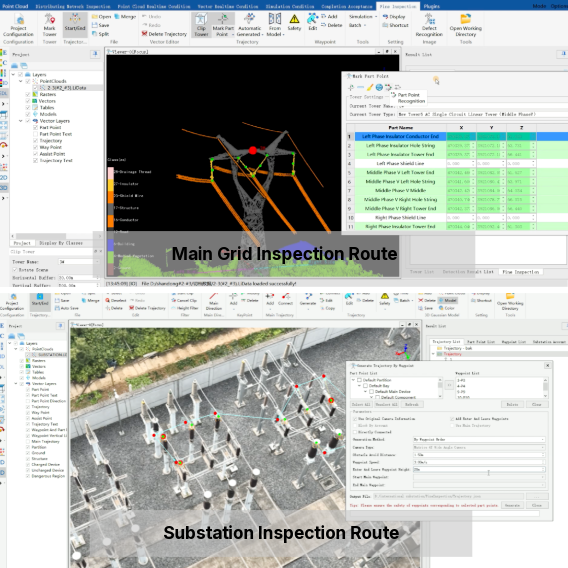The height and width of the screenshot is (568, 568).
Task: Open Project Configuration in top ribbon
Action: [x=18, y=25]
